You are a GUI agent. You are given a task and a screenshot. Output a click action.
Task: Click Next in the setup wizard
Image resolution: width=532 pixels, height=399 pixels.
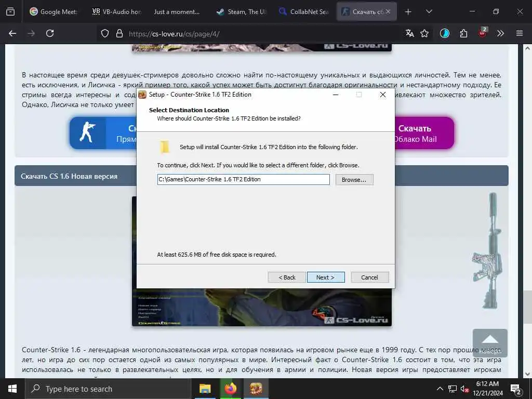[x=326, y=277]
